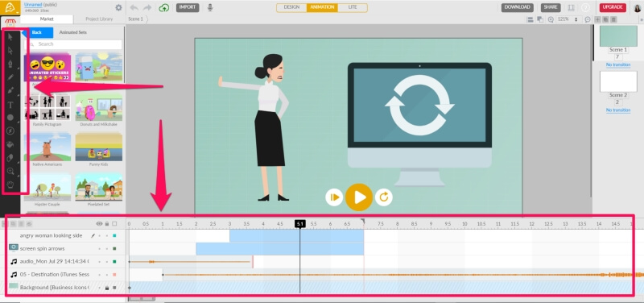Viewport: 644px width, 303px height.
Task: Open Scene 1 No transition dropdown link
Action: coord(618,65)
